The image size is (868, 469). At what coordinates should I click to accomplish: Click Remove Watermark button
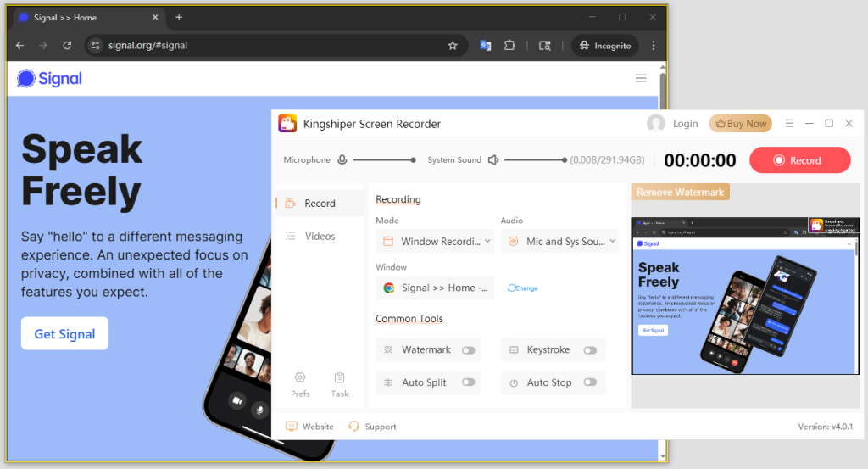pyautogui.click(x=681, y=193)
